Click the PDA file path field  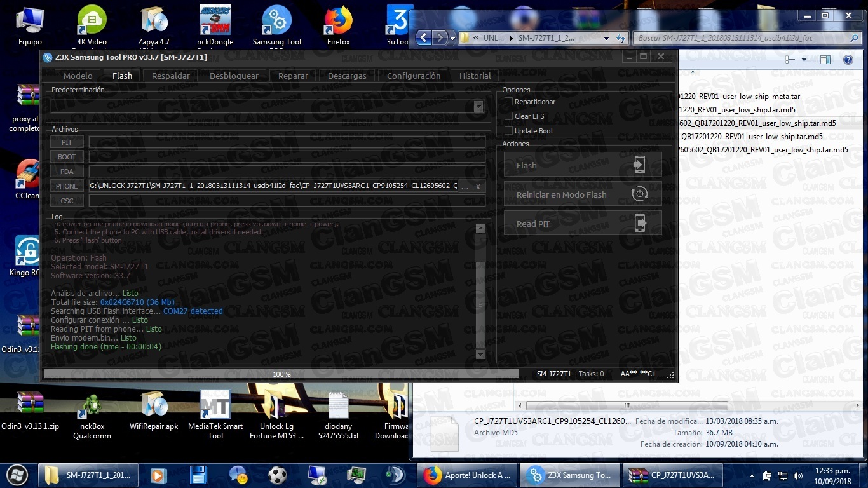(287, 172)
